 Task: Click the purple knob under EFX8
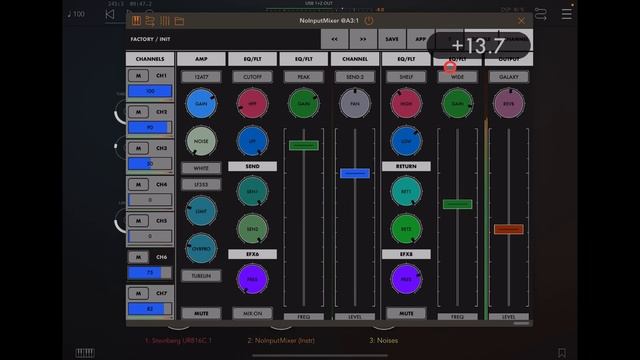pos(406,279)
